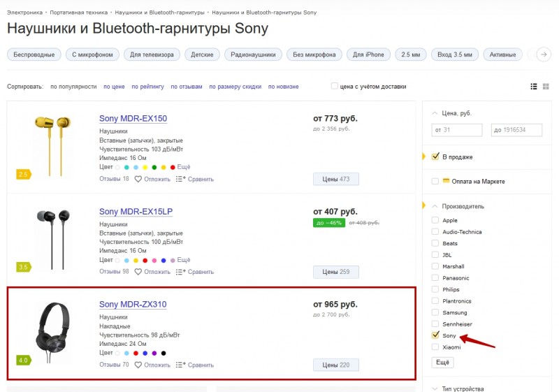559x392 pixels.
Task: Check the Sennheiser manufacturer box
Action: tap(435, 324)
